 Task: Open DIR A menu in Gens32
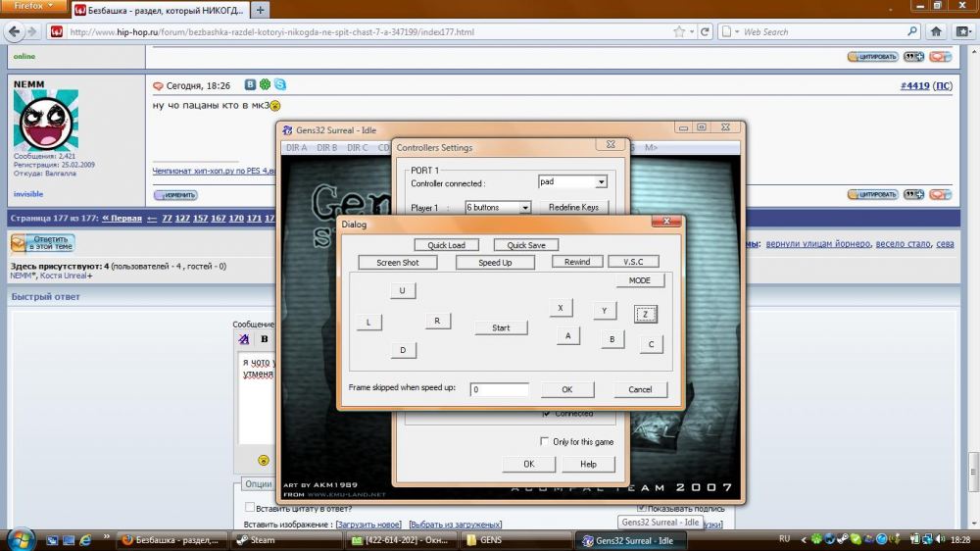pos(296,148)
